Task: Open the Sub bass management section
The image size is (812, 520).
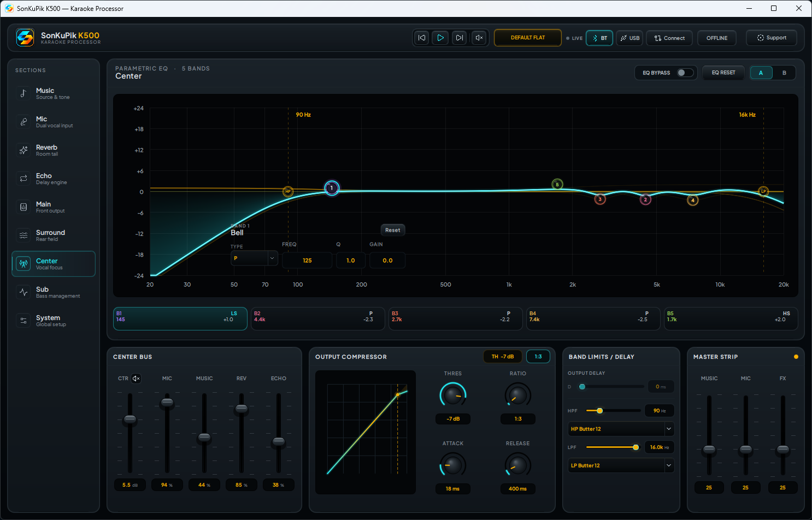Action: 54,292
